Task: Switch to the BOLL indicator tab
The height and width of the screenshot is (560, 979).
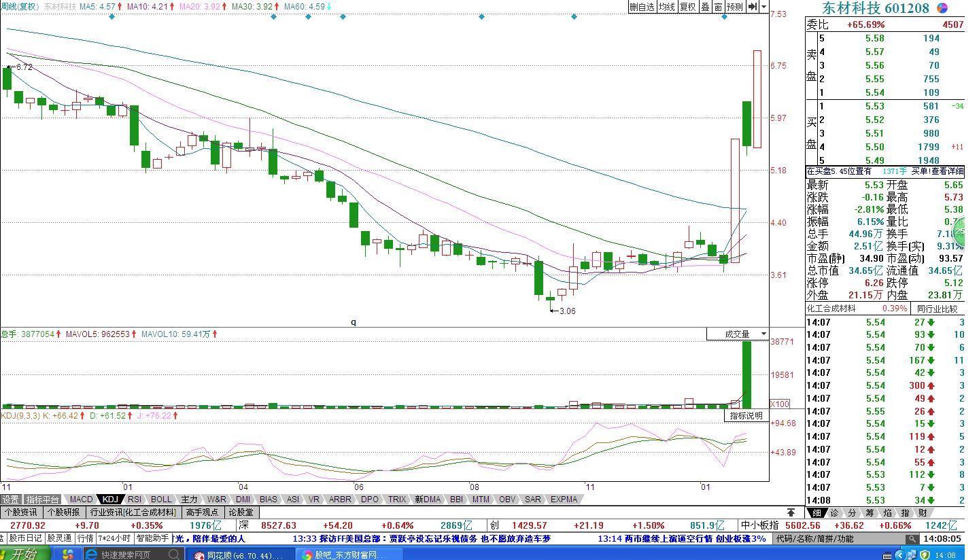Action: point(161,500)
